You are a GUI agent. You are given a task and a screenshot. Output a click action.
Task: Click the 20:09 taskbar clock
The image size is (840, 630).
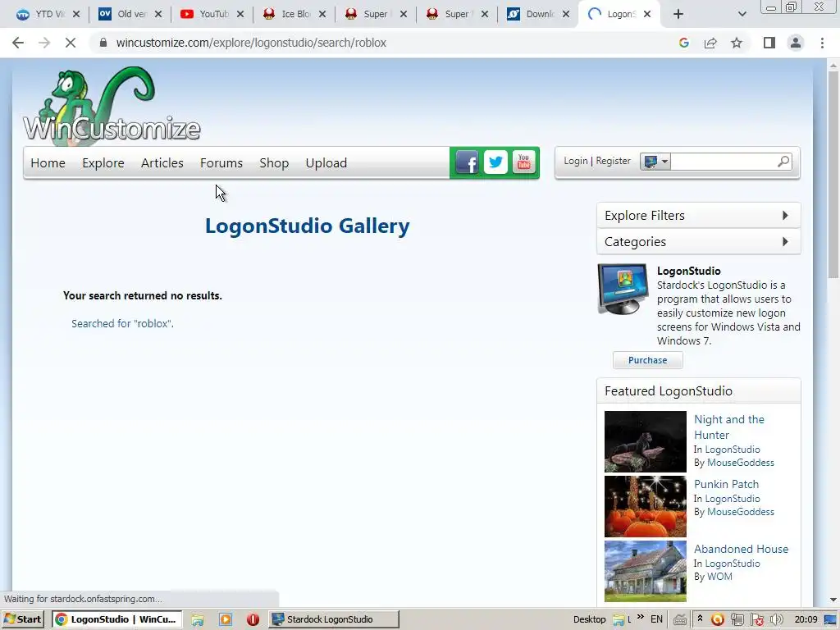point(806,619)
